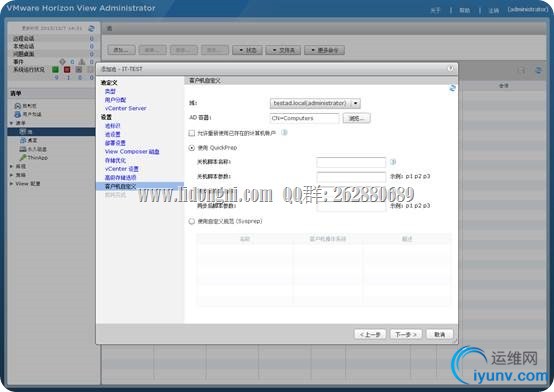554x392 pixels.
Task: Go to the 高级存储选项 wizard step
Action: click(120, 177)
